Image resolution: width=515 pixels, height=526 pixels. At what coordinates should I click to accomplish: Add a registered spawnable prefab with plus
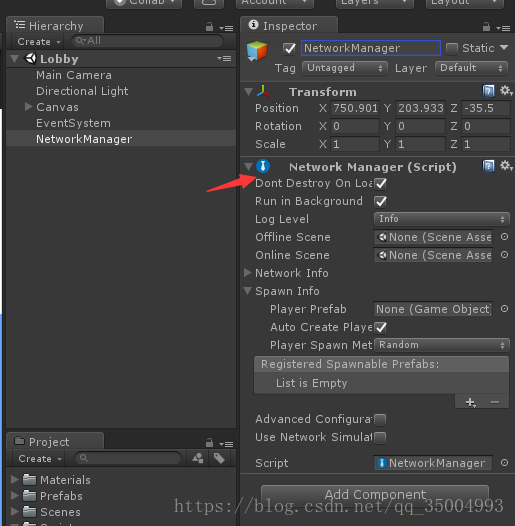tap(470, 402)
